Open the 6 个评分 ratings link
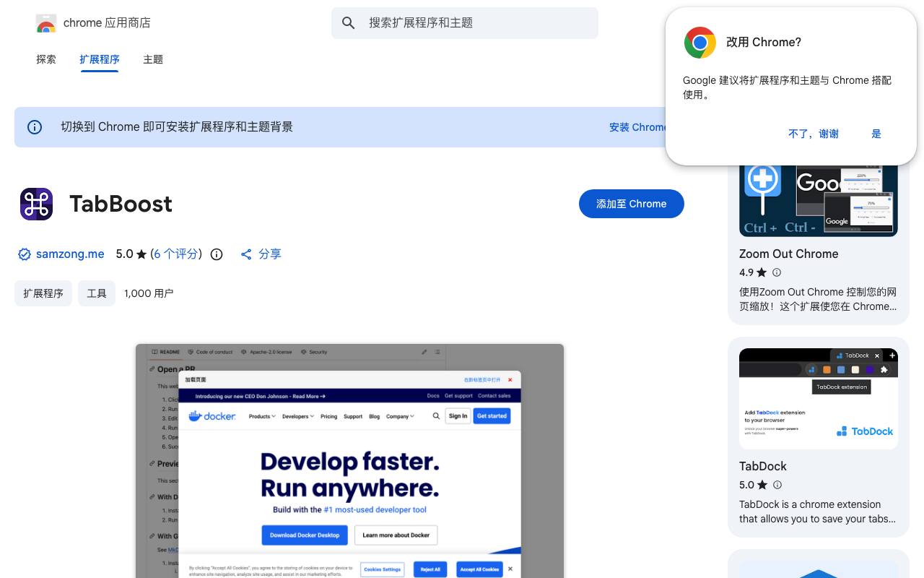 176,254
